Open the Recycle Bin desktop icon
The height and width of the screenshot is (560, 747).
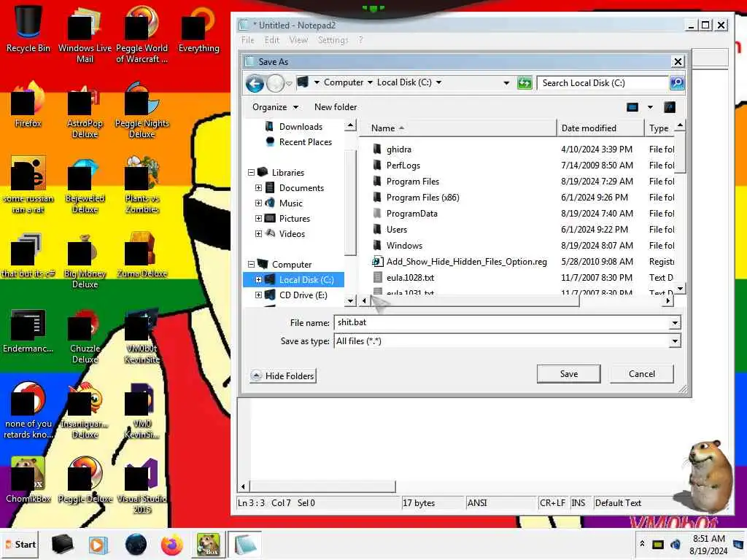[x=28, y=29]
